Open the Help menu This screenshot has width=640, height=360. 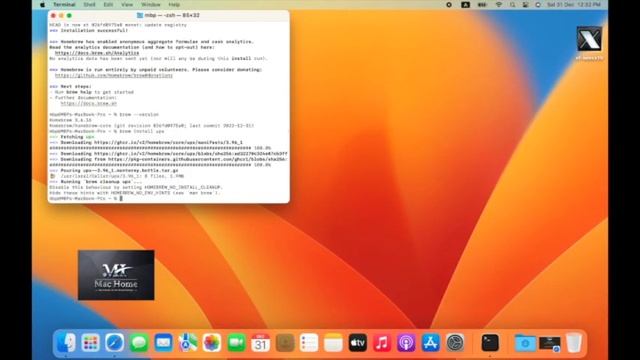pos(174,4)
